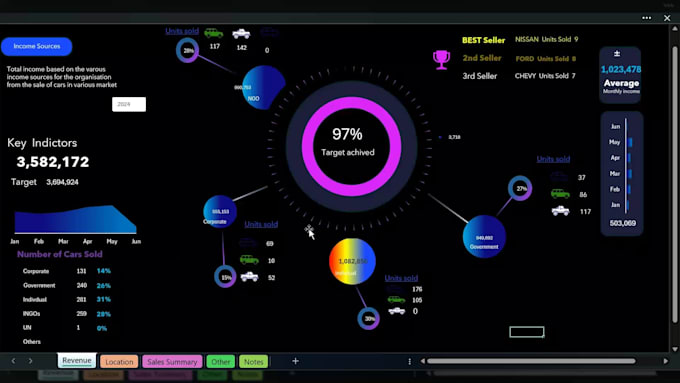This screenshot has height=383, width=680.
Task: Click the green jeep icon beside 86
Action: [560, 193]
